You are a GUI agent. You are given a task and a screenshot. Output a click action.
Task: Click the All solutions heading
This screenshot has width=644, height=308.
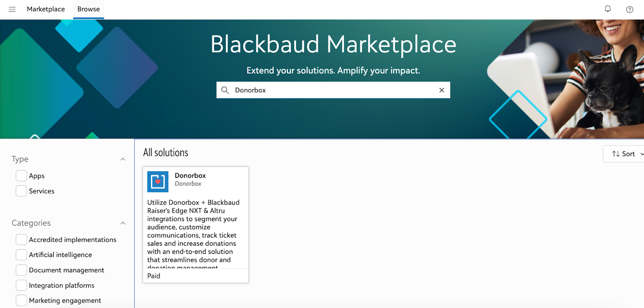click(165, 153)
